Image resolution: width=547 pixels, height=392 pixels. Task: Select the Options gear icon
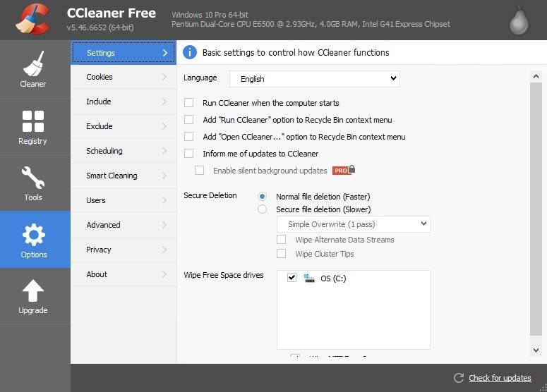[x=33, y=234]
